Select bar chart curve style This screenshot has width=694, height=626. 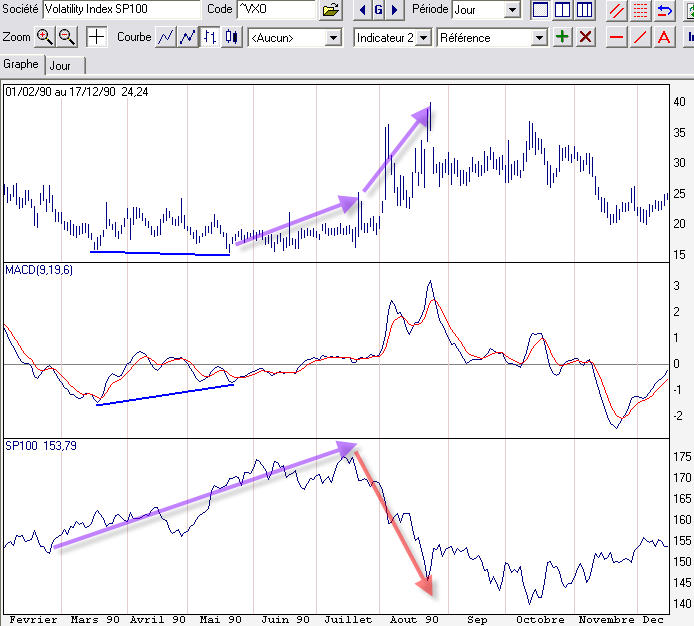pyautogui.click(x=210, y=37)
